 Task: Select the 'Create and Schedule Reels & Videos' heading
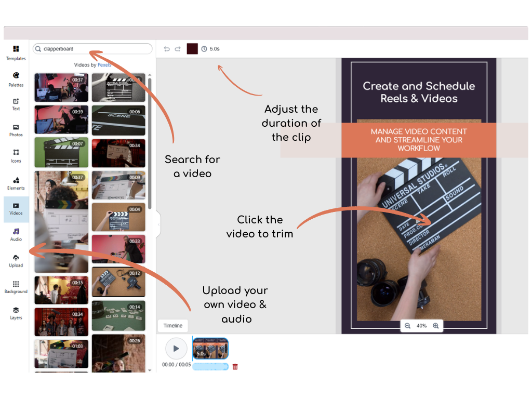pyautogui.click(x=419, y=92)
